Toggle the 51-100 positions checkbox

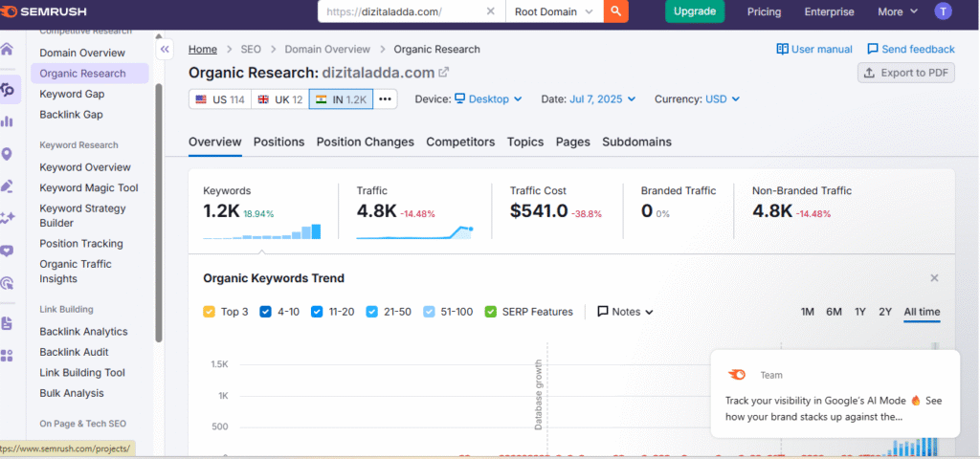429,312
